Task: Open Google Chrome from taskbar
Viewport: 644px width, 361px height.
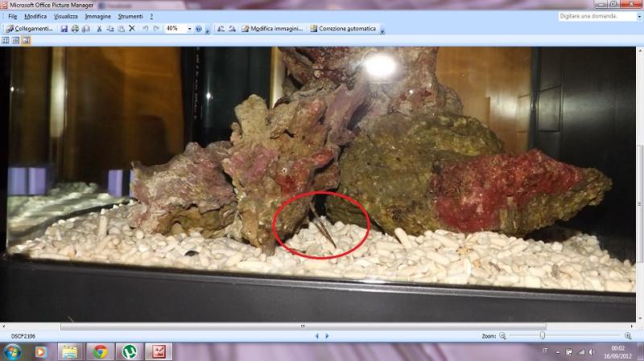Action: 100,352
